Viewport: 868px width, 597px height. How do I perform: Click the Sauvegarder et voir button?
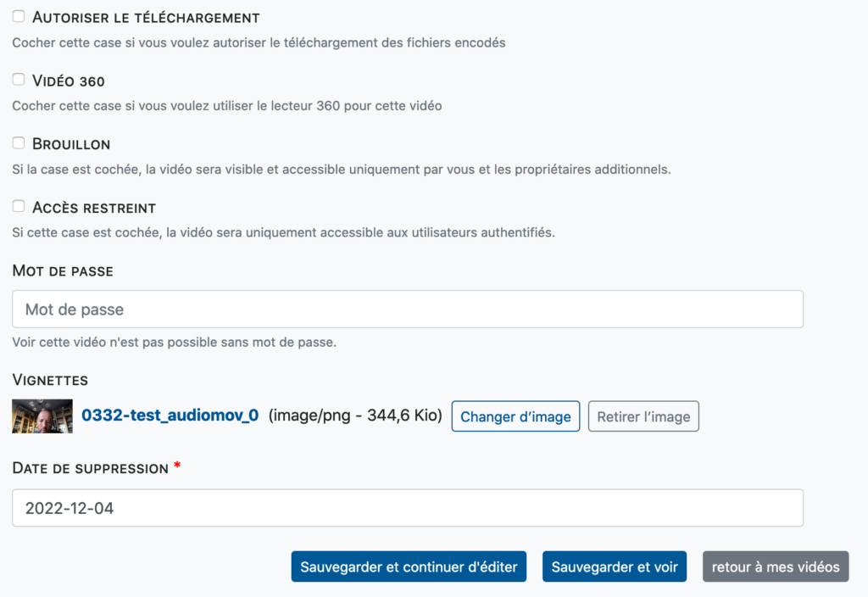point(615,566)
